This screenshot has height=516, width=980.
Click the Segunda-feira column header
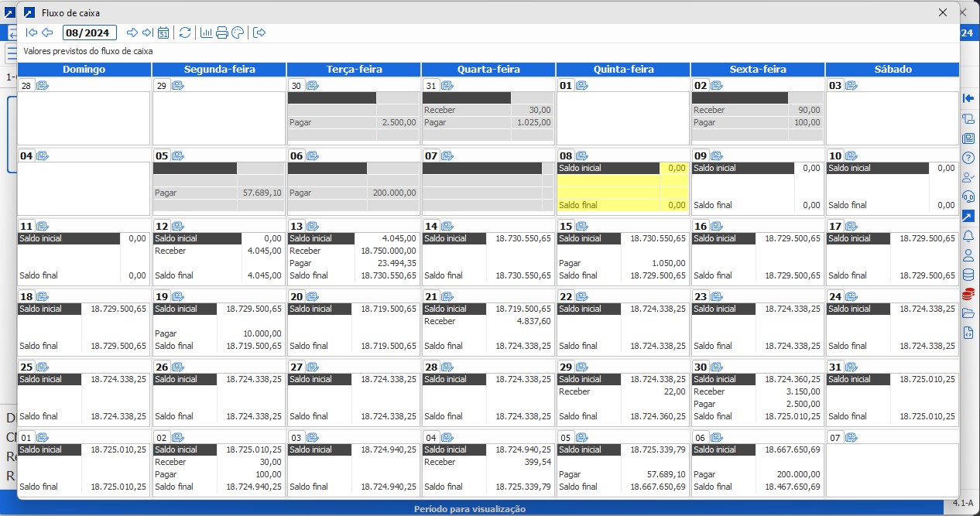[219, 69]
